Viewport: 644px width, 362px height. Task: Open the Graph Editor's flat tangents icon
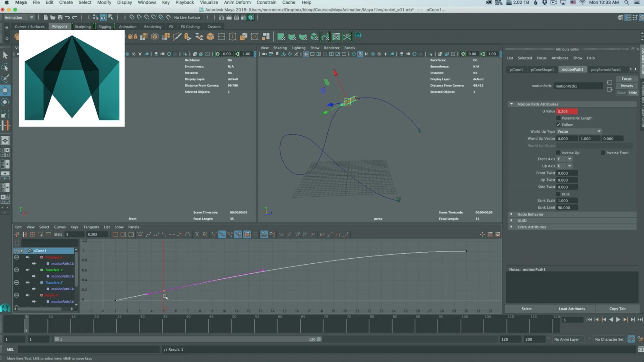point(172,234)
